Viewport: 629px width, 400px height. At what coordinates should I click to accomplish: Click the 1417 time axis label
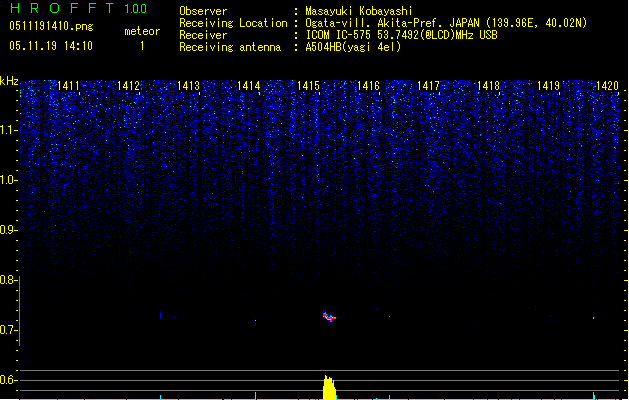click(428, 86)
